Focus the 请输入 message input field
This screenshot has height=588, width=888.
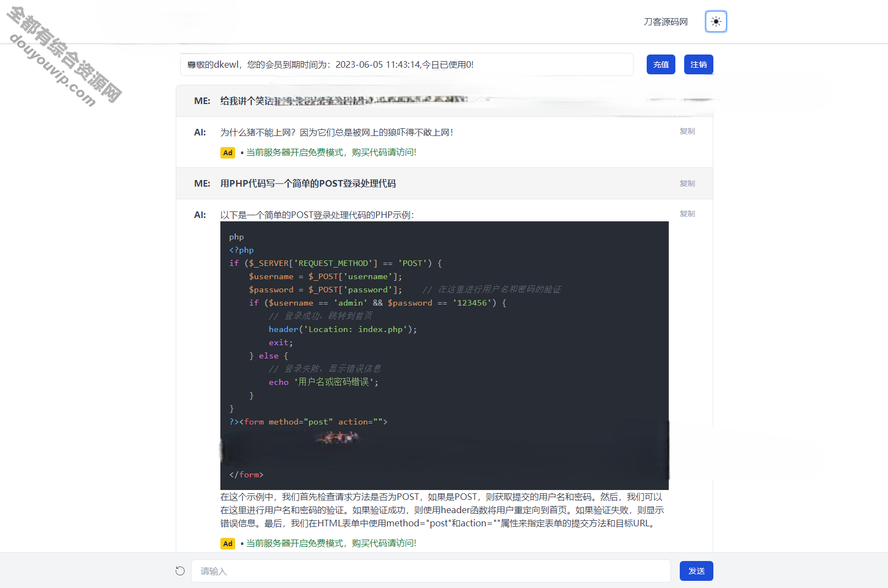tap(431, 571)
